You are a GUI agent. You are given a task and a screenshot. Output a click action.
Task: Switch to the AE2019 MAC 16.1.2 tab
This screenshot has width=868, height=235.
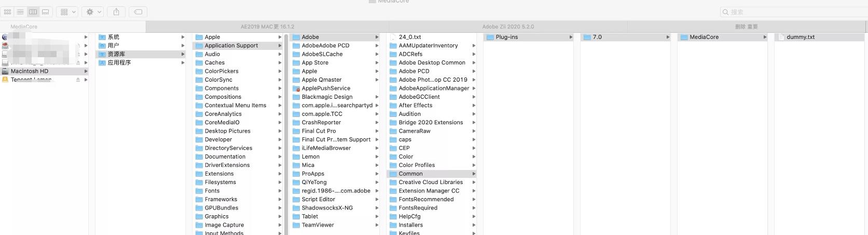(x=267, y=27)
